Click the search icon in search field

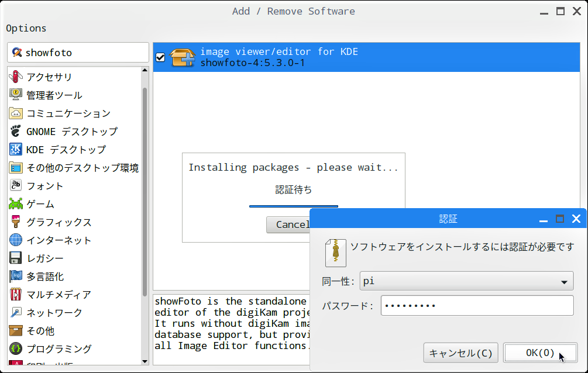[x=16, y=52]
